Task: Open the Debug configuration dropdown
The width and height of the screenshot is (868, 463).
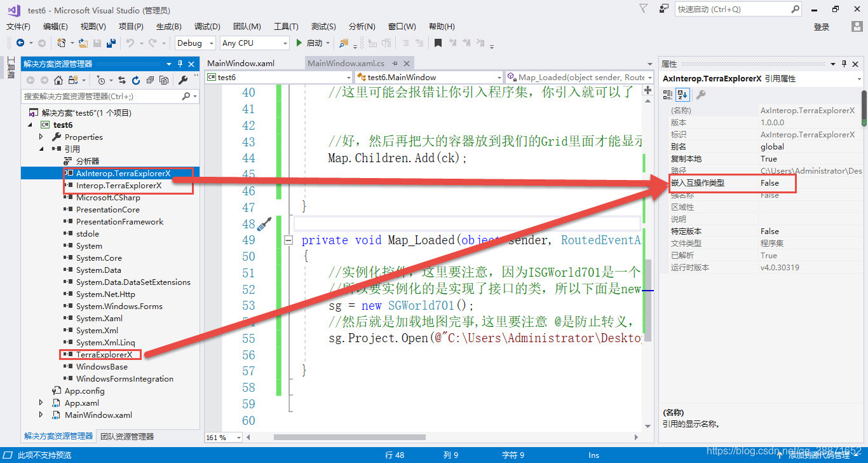Action: [196, 43]
